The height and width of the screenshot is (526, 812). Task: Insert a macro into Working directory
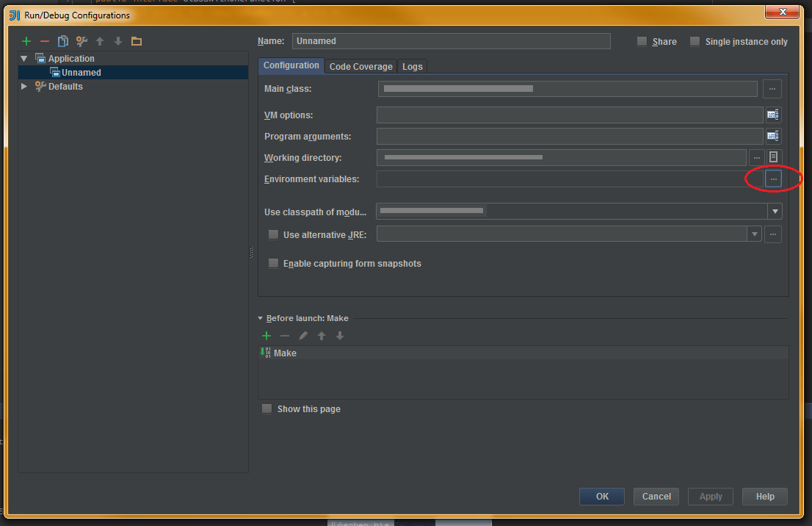click(x=773, y=157)
